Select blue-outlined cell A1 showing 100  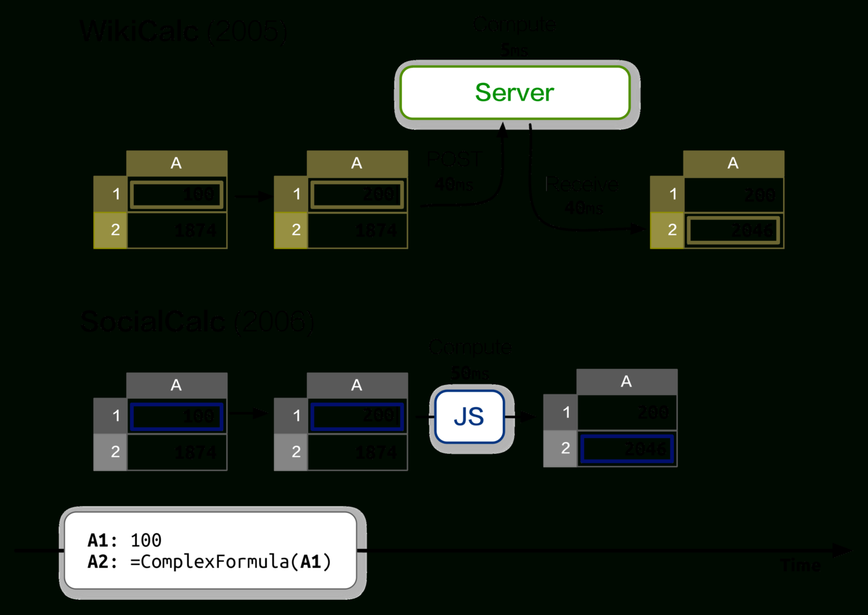pyautogui.click(x=176, y=417)
